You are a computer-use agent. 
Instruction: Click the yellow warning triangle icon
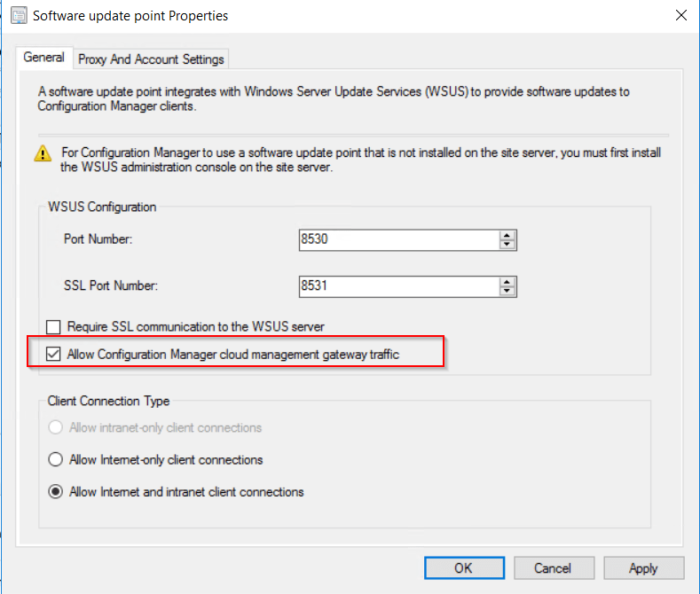click(x=43, y=154)
